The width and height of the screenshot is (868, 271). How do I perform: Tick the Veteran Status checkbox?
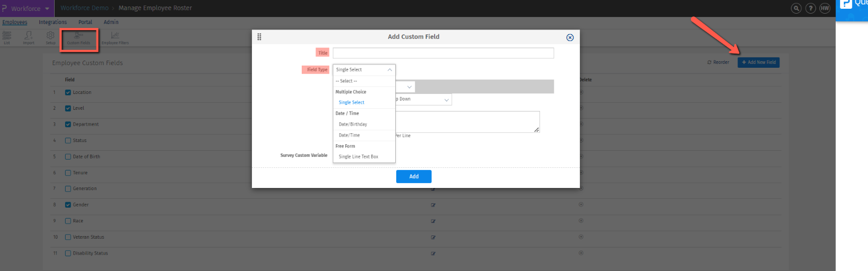[68, 237]
